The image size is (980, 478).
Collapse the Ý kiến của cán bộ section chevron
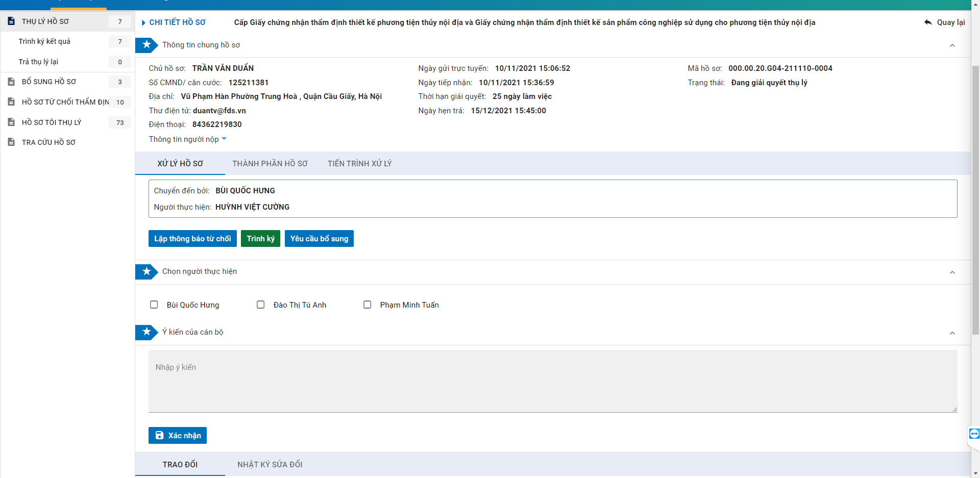click(952, 333)
